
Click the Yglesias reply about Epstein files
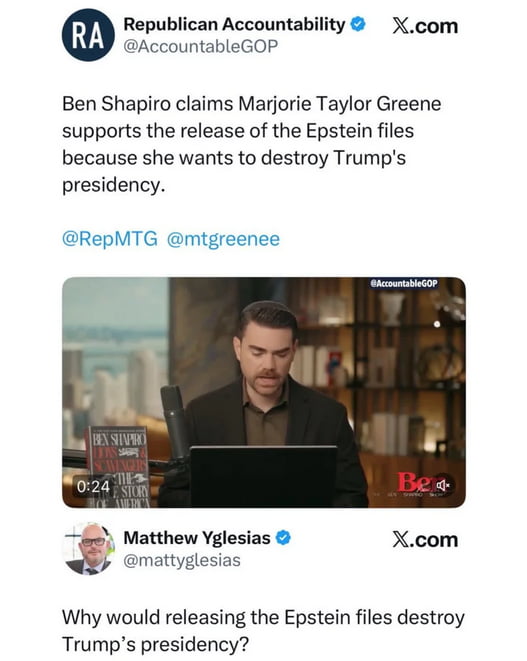[264, 631]
